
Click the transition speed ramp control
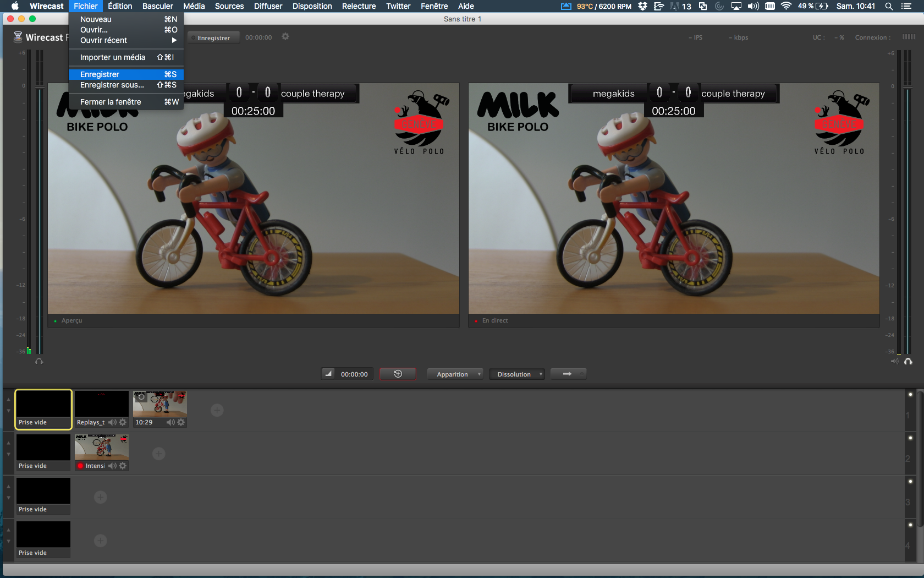click(x=328, y=374)
